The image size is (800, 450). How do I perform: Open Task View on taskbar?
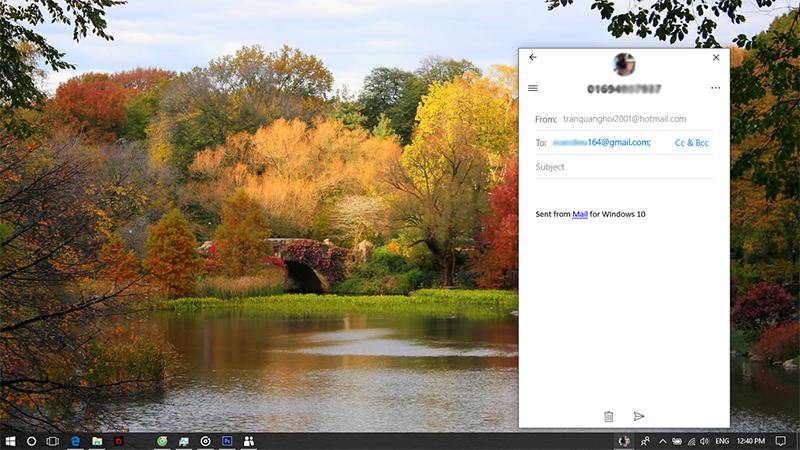53,441
